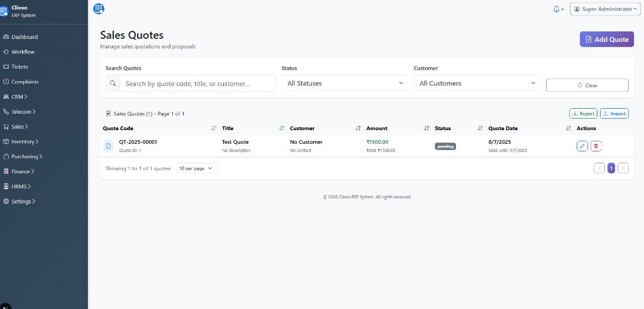Click the 8/7/2025 quote date
644x309 pixels.
[x=499, y=142]
